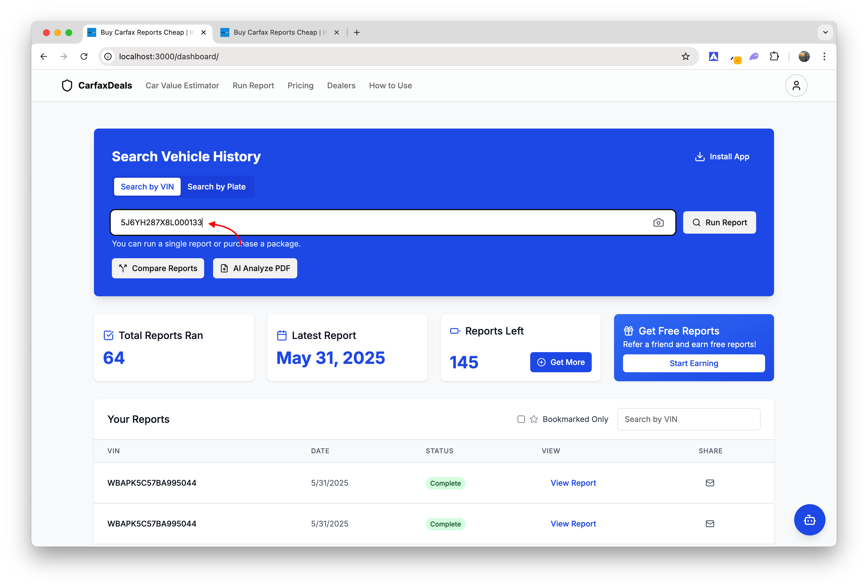Click the Chrome profile avatar
Viewport: 868px width, 588px height.
pyautogui.click(x=804, y=56)
